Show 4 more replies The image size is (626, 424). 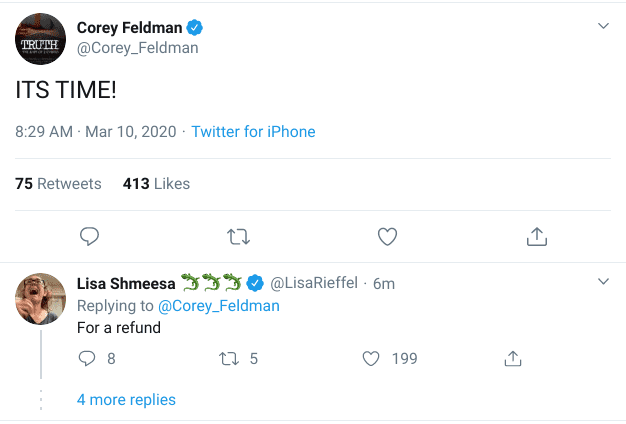(x=126, y=400)
